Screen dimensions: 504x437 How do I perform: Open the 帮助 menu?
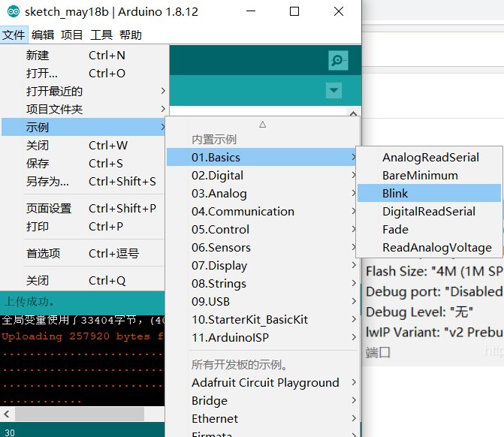point(131,35)
